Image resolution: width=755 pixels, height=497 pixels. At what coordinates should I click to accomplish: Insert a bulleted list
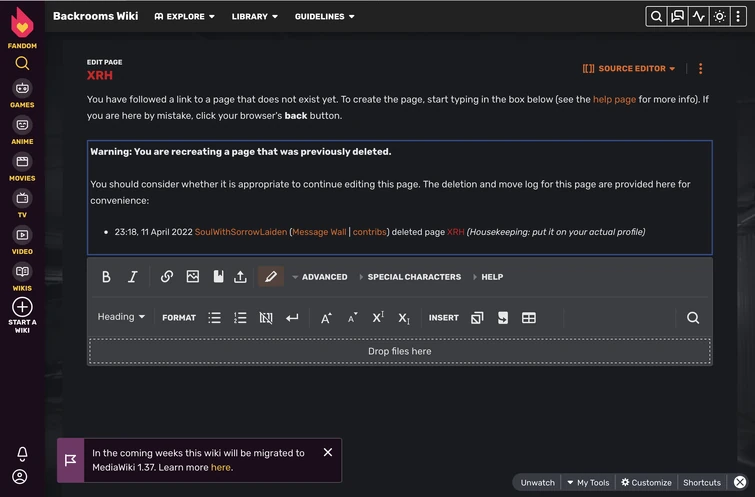(214, 318)
